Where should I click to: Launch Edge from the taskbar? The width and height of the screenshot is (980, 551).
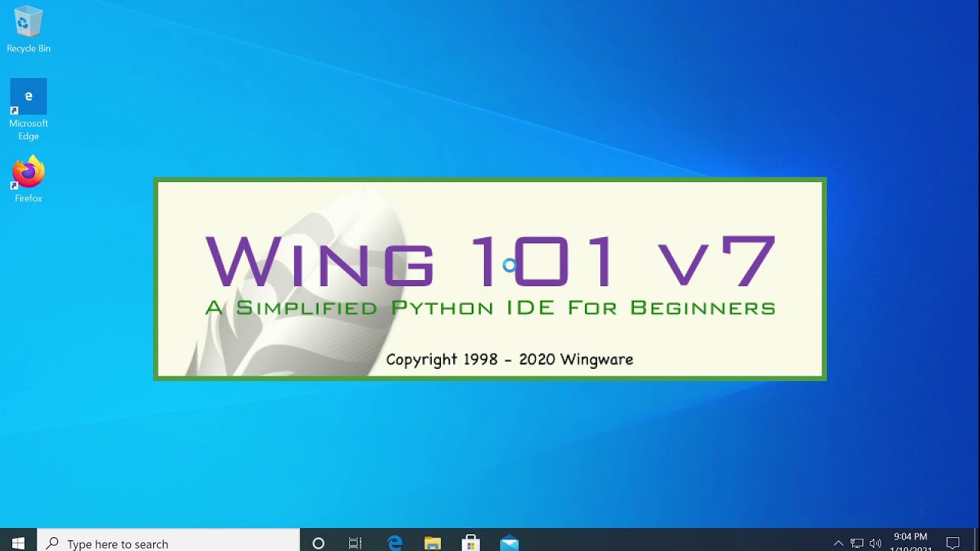coord(395,543)
